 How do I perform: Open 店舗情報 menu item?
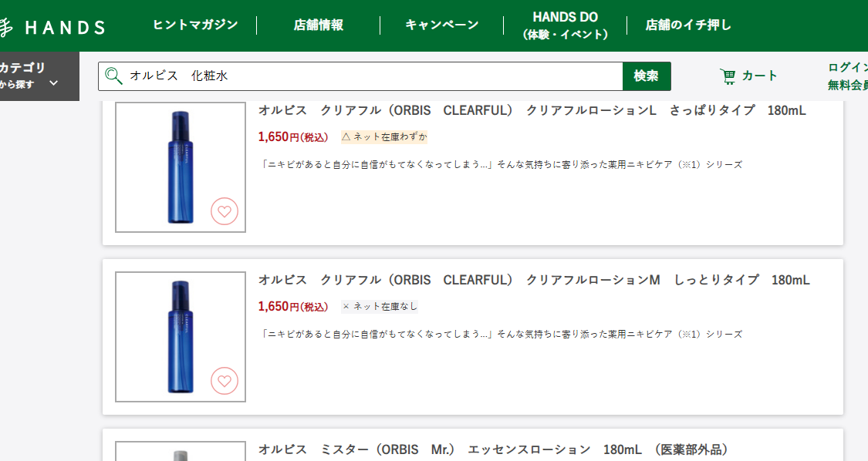(x=319, y=25)
